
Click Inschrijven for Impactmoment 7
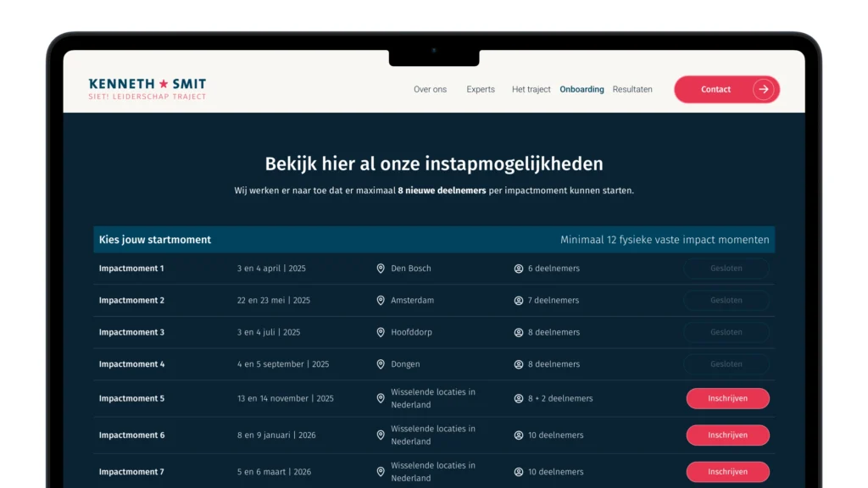[727, 472]
